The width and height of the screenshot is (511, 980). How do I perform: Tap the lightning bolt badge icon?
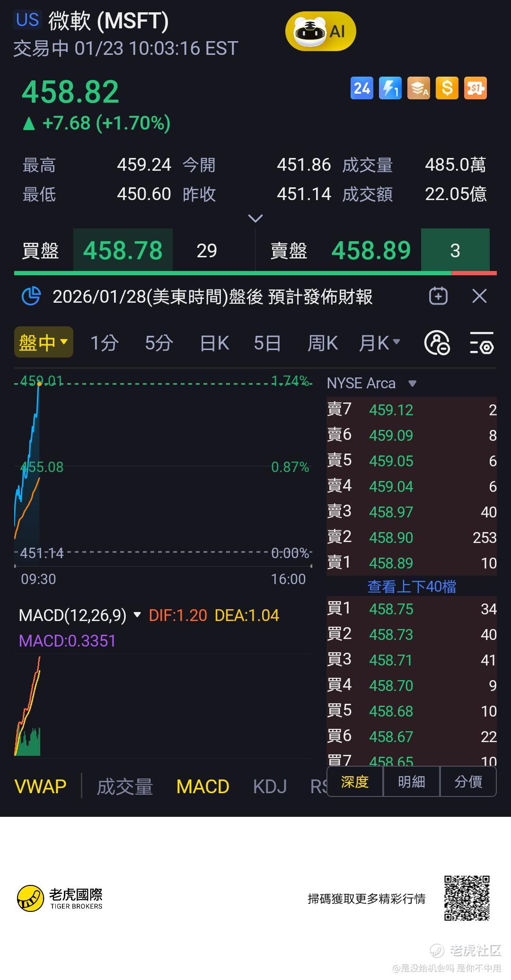390,88
